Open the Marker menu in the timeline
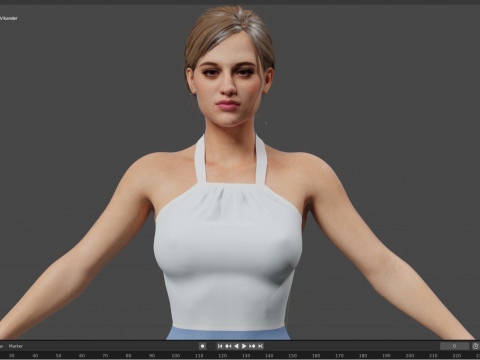The height and width of the screenshot is (360, 480). tap(16, 346)
